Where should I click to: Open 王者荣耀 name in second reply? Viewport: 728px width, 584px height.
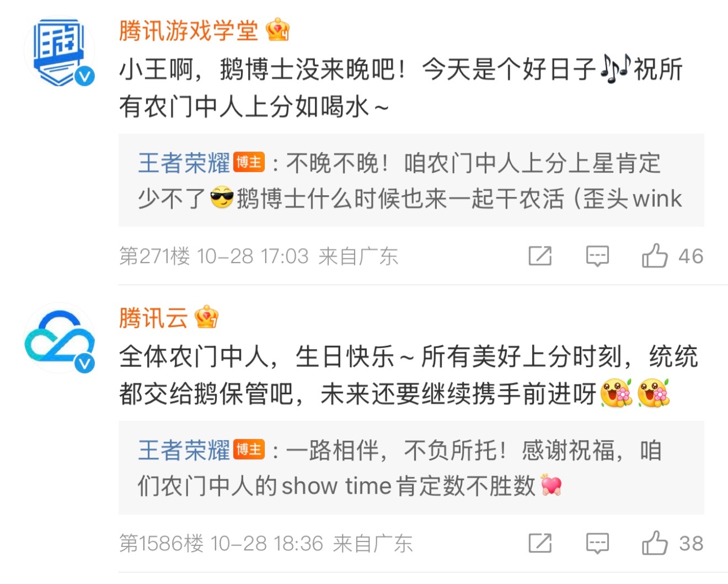click(x=184, y=451)
